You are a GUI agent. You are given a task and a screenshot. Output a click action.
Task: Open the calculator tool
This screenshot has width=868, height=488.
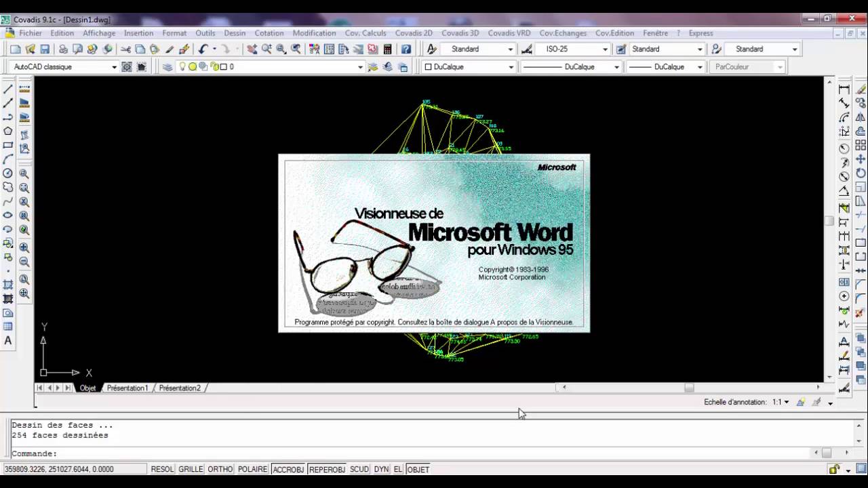pos(388,49)
